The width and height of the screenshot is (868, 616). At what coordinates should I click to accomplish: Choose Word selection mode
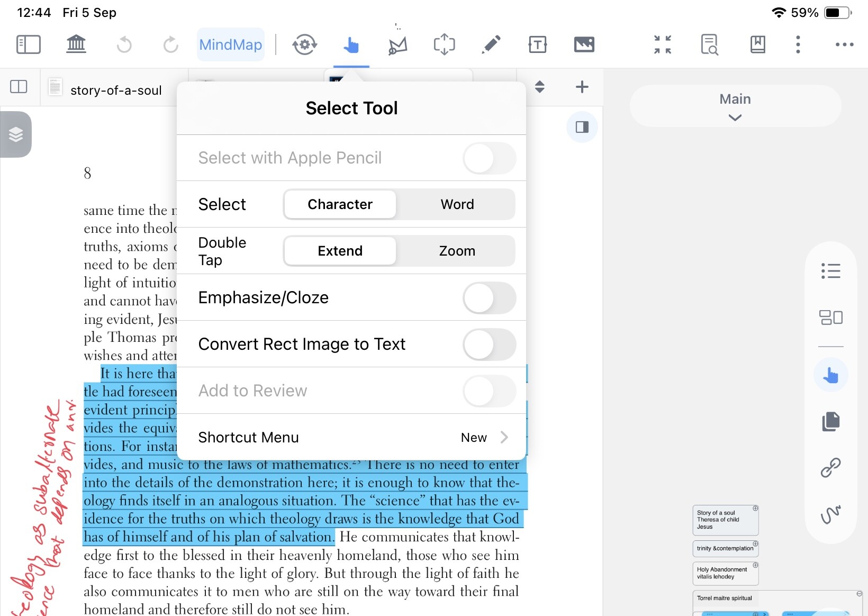[x=457, y=204]
